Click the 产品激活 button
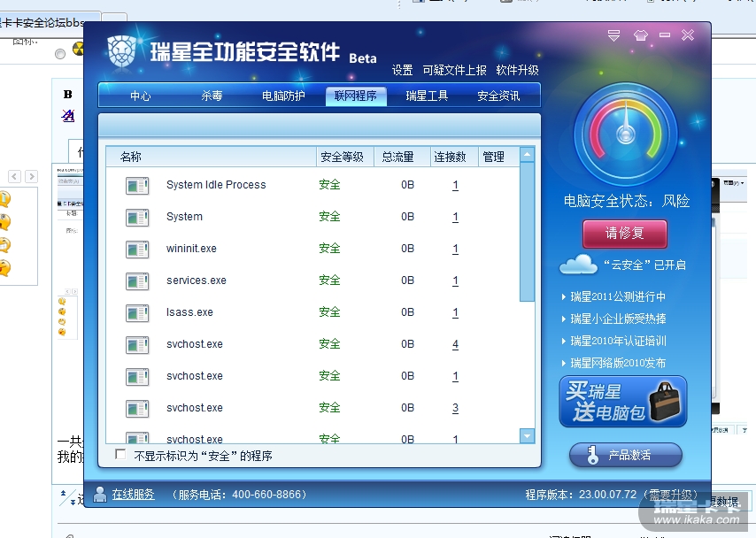 [x=626, y=455]
